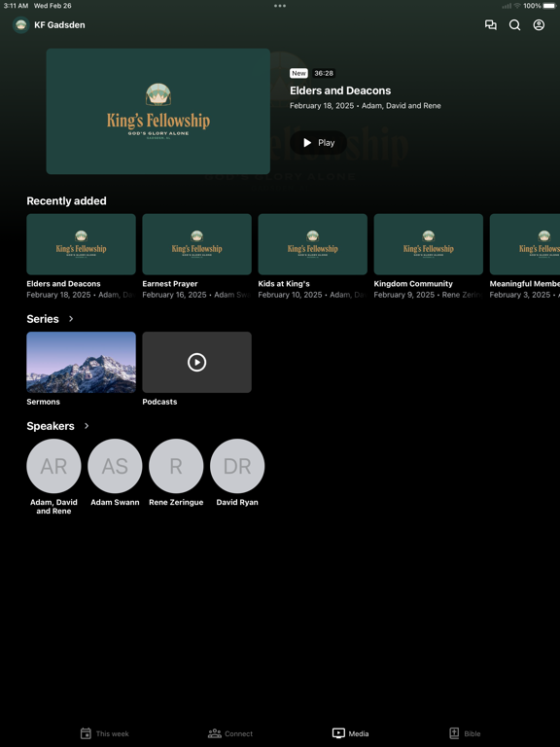The height and width of the screenshot is (747, 560).
Task: Select the Adam Swann speaker avatar
Action: [x=115, y=466]
